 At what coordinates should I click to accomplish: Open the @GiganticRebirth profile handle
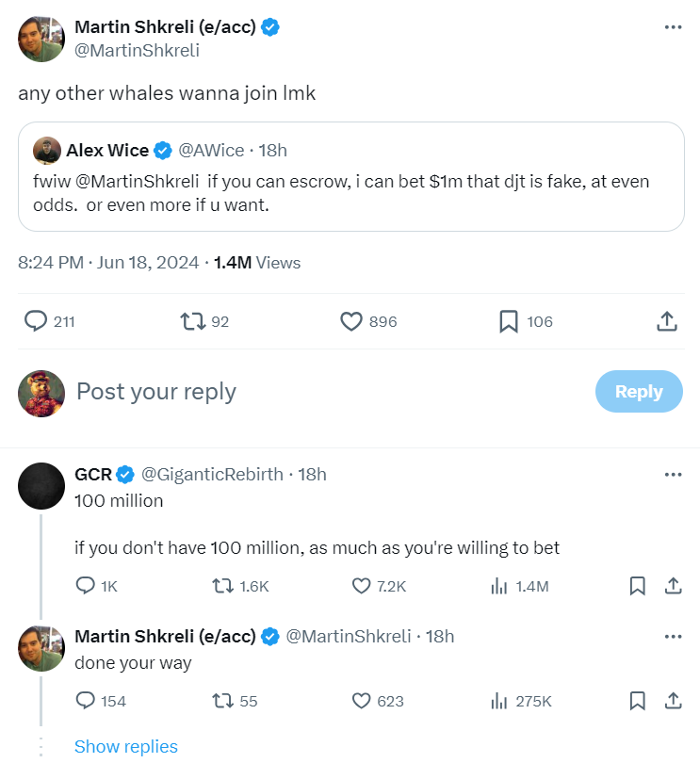(x=212, y=474)
